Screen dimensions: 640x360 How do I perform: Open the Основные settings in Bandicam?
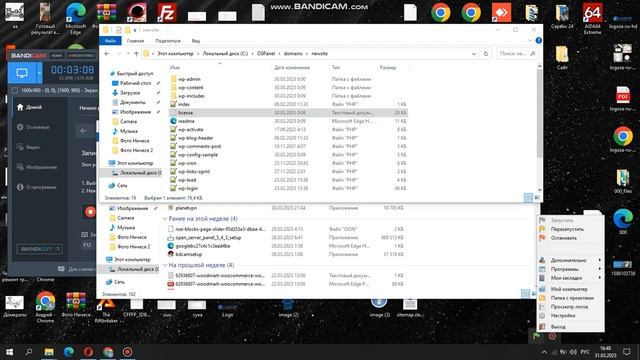[x=33, y=127]
